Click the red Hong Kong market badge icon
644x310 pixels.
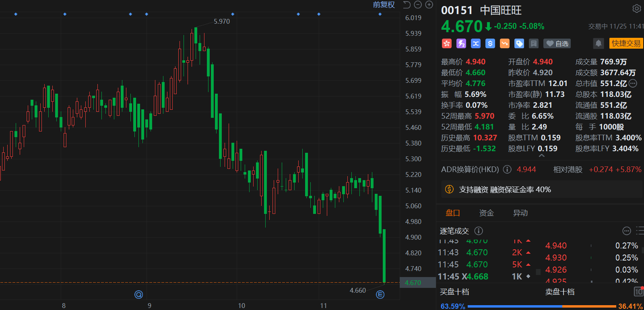[446, 43]
